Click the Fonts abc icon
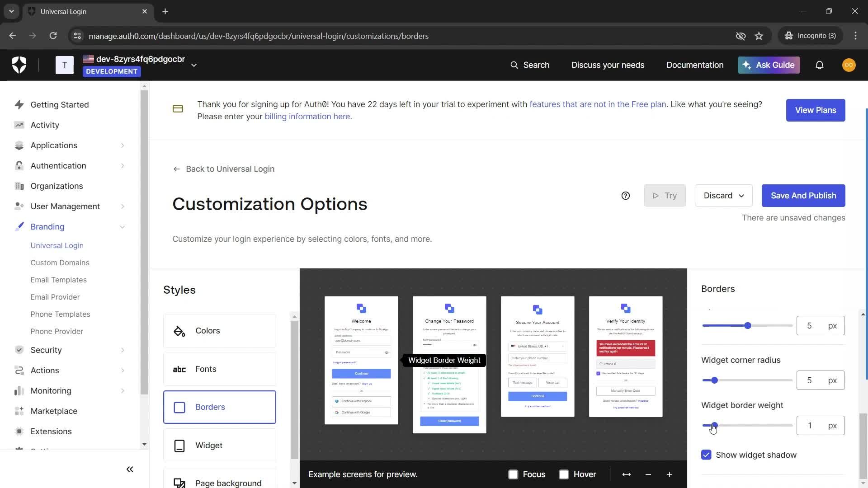The height and width of the screenshot is (488, 868). (179, 370)
